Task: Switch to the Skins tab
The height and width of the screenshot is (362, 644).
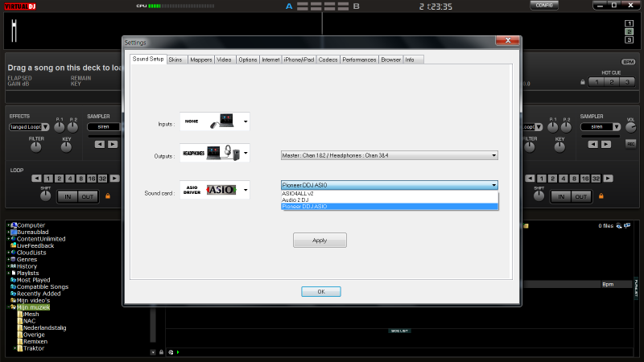Action: click(175, 60)
